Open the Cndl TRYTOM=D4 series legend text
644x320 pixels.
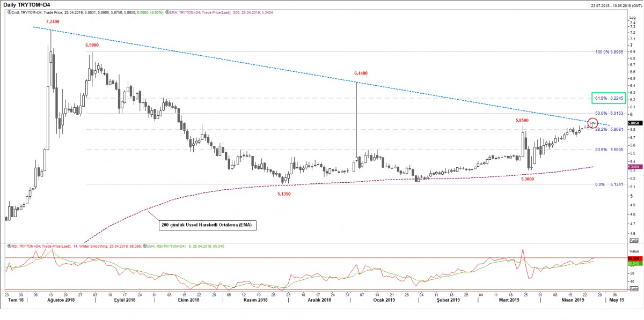(54, 12)
